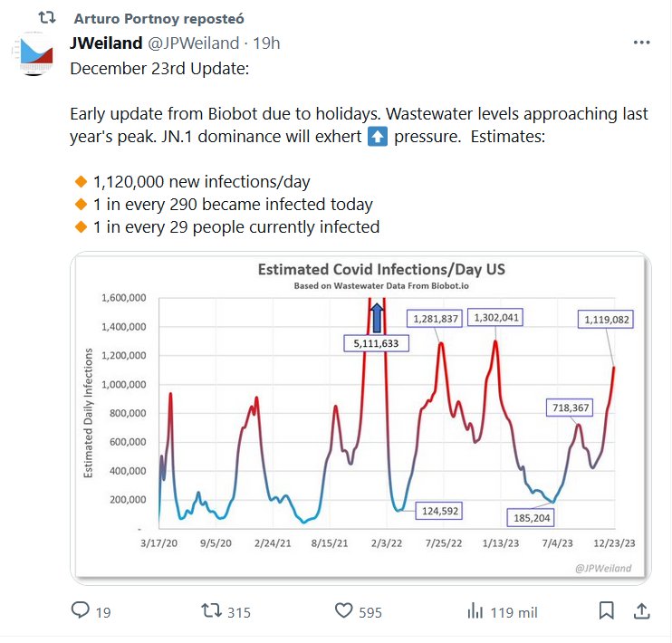Like the tweet with heart icon
The width and height of the screenshot is (672, 643).
coord(343,611)
